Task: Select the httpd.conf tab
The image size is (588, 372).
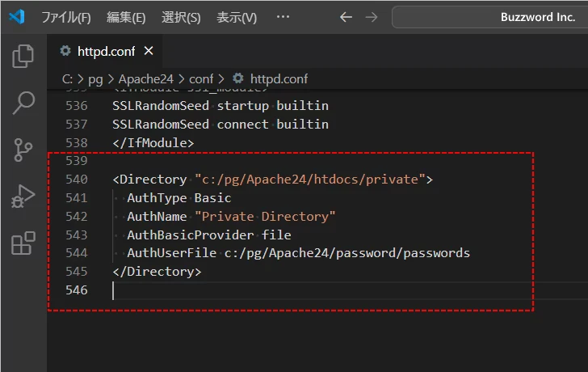Action: click(x=106, y=51)
